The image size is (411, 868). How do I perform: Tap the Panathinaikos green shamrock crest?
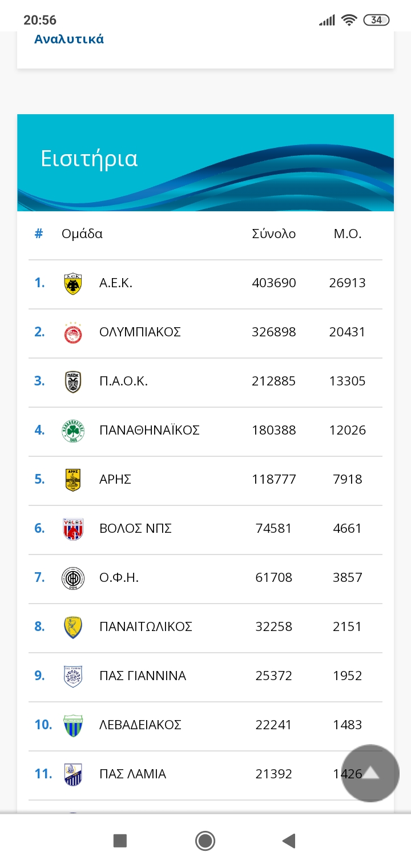[x=73, y=431]
